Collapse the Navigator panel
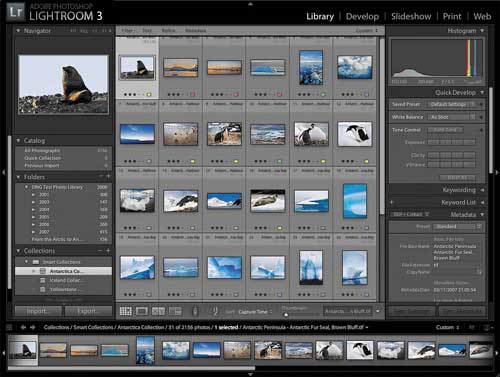Image resolution: width=500 pixels, height=377 pixels. tap(18, 31)
